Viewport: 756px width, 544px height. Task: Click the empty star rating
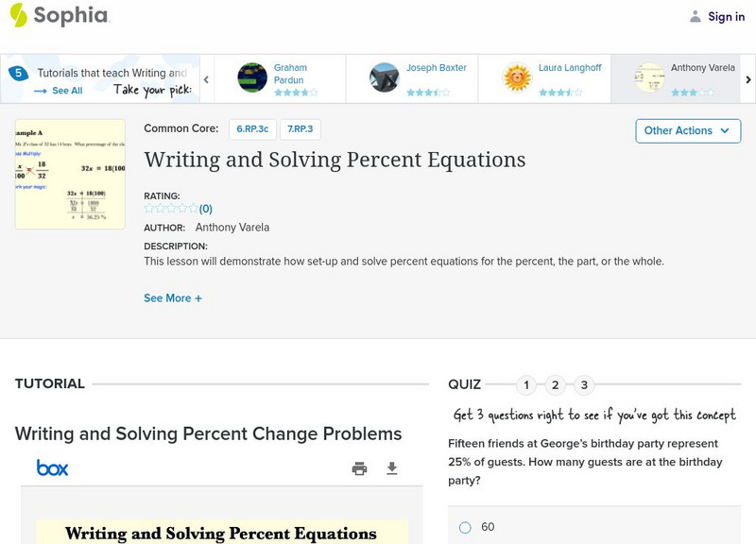point(171,209)
